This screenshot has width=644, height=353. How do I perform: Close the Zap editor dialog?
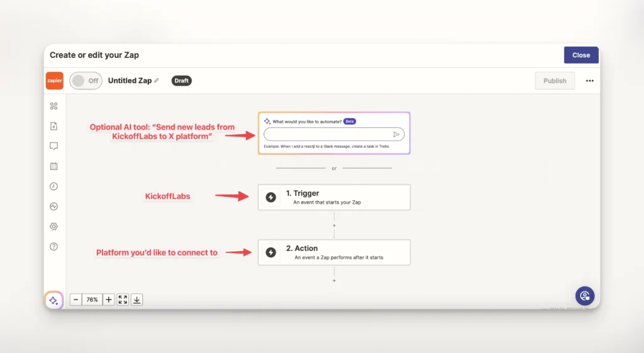coord(580,55)
